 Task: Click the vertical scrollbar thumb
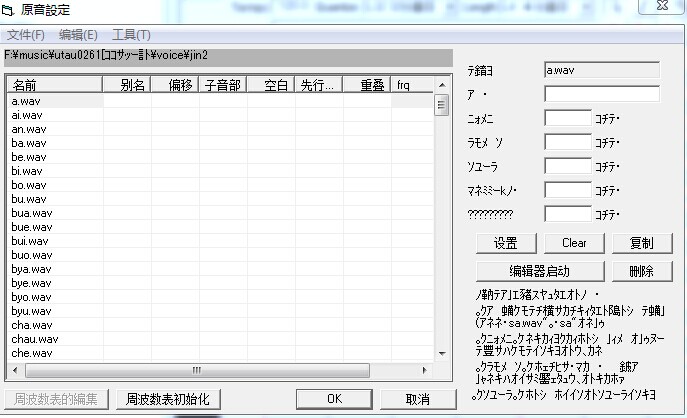[442, 105]
